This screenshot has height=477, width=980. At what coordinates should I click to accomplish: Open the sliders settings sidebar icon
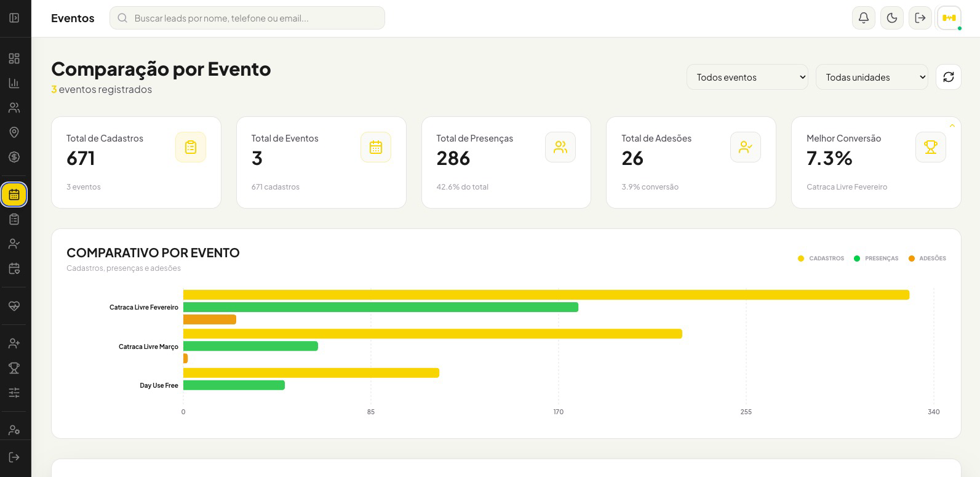pyautogui.click(x=14, y=393)
